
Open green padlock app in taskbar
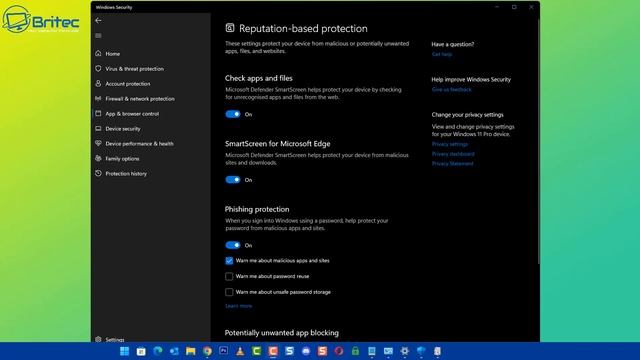(355, 351)
